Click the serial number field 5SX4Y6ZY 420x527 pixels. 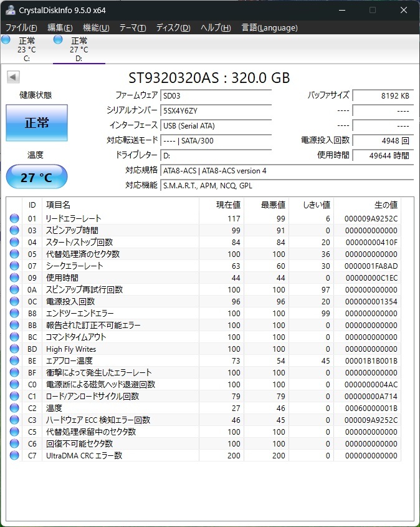216,110
